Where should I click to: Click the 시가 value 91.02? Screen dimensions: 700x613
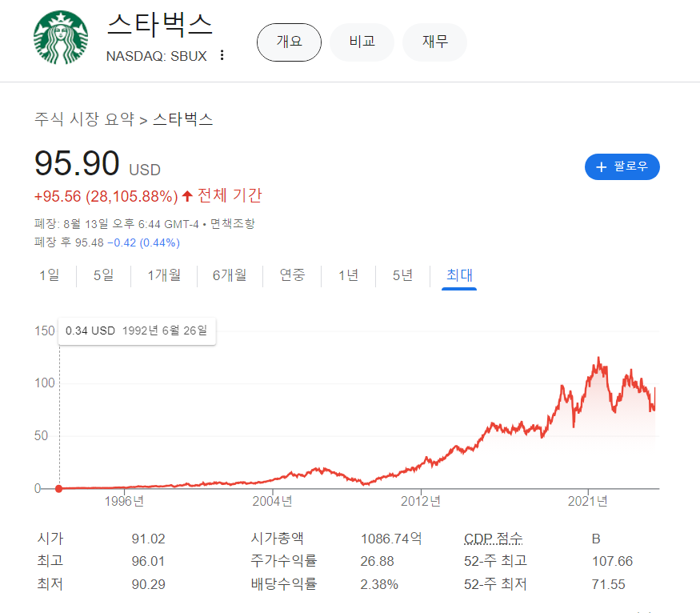pos(148,539)
